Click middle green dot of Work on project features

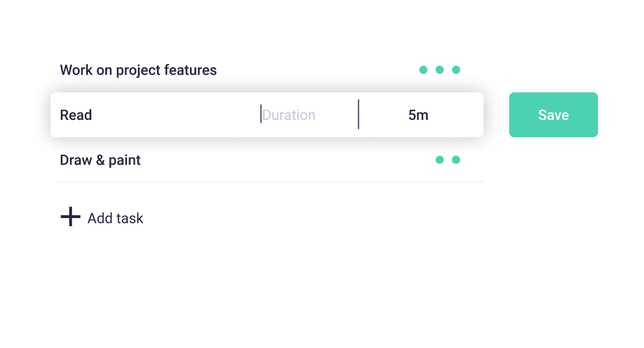(440, 70)
